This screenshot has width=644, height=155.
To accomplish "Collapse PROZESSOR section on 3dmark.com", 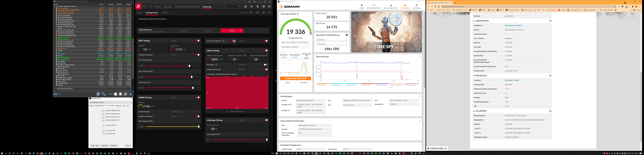I will point(550,75).
